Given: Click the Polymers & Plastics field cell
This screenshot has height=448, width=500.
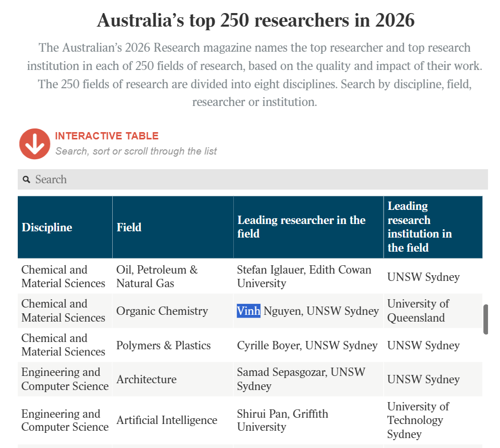Looking at the screenshot, I should tap(163, 346).
